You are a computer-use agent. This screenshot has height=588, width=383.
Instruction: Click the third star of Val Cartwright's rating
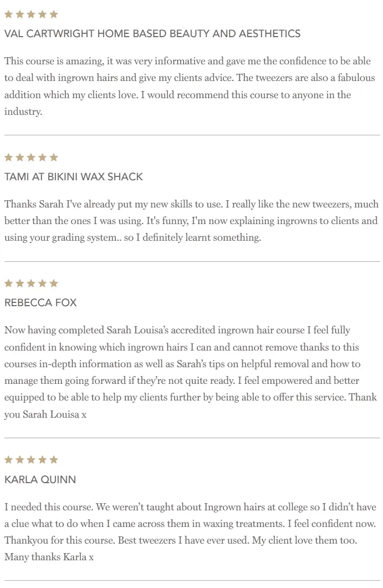31,14
